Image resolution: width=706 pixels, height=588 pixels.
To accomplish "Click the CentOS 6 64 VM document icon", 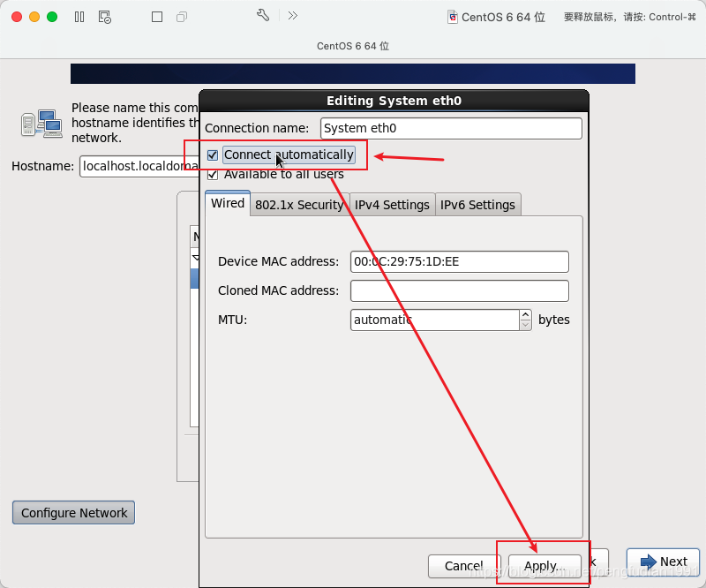I will tap(453, 17).
